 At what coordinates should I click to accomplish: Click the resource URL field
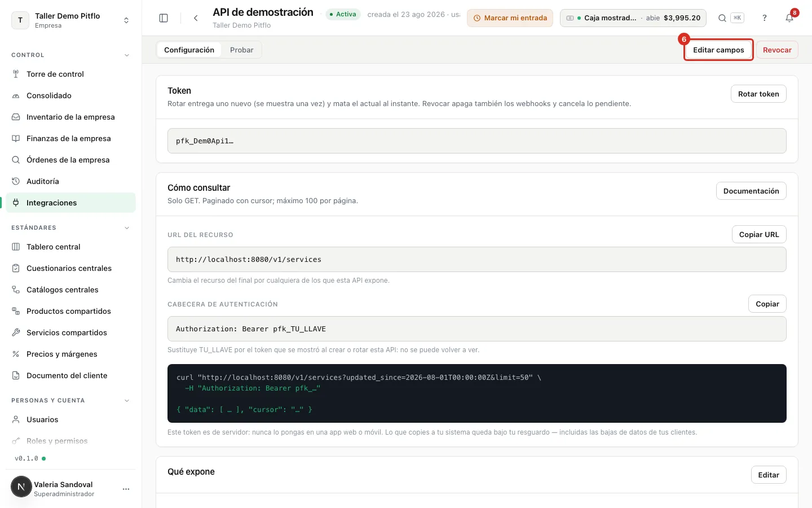(x=477, y=260)
